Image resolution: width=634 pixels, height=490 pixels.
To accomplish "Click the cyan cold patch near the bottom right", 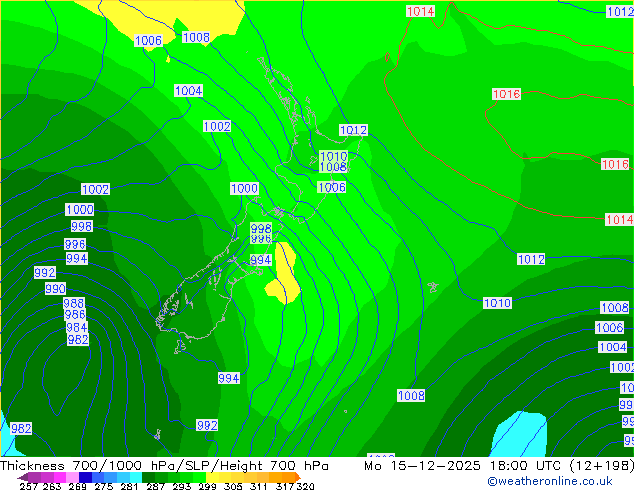I will pyautogui.click(x=520, y=435).
